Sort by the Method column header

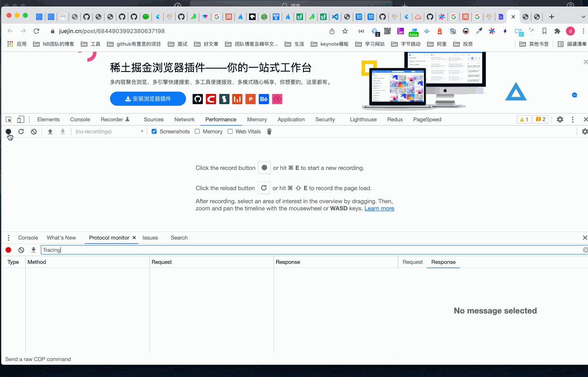tap(87, 262)
